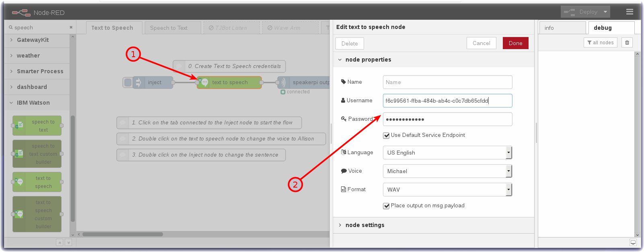Click the inject node trigger button
Image resolution: width=644 pixels, height=252 pixels.
(128, 83)
